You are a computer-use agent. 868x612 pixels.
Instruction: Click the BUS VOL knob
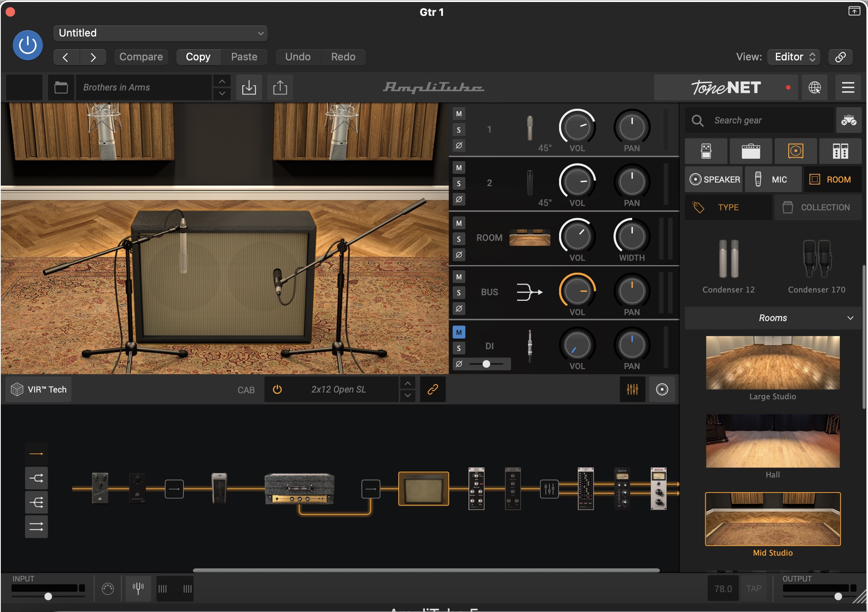point(577,291)
